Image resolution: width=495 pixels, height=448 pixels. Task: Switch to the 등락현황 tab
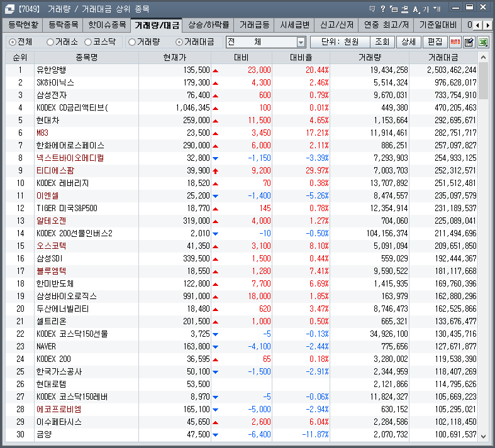[23, 25]
